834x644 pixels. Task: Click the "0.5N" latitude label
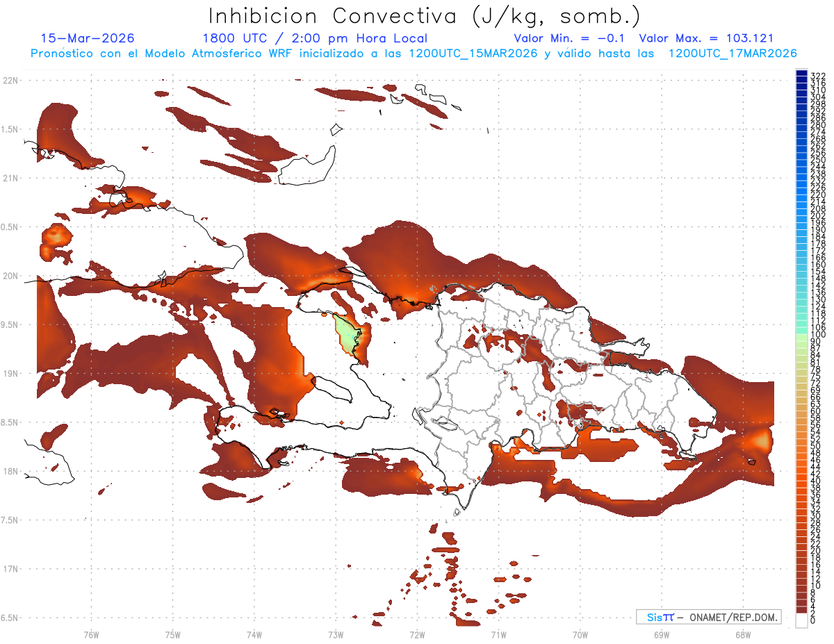click(x=10, y=227)
